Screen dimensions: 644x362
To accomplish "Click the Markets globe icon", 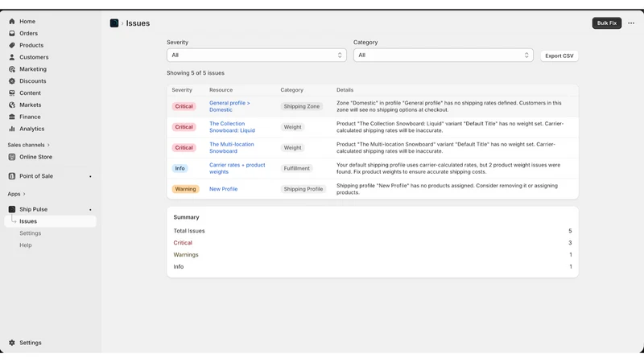I will 12,105.
